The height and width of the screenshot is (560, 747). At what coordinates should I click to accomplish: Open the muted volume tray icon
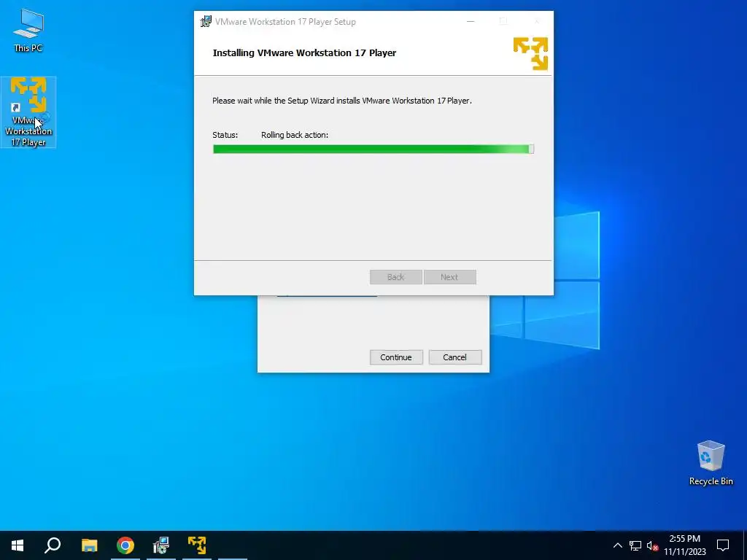652,545
